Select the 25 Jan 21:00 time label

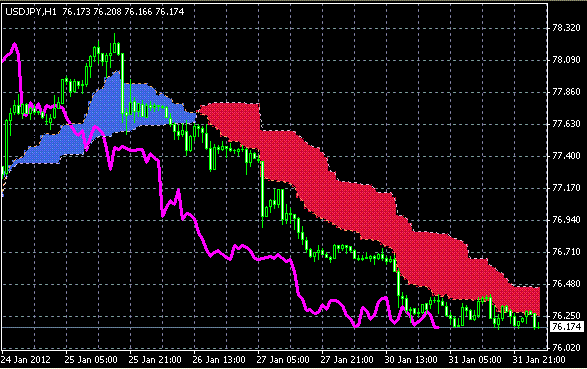[155, 360]
